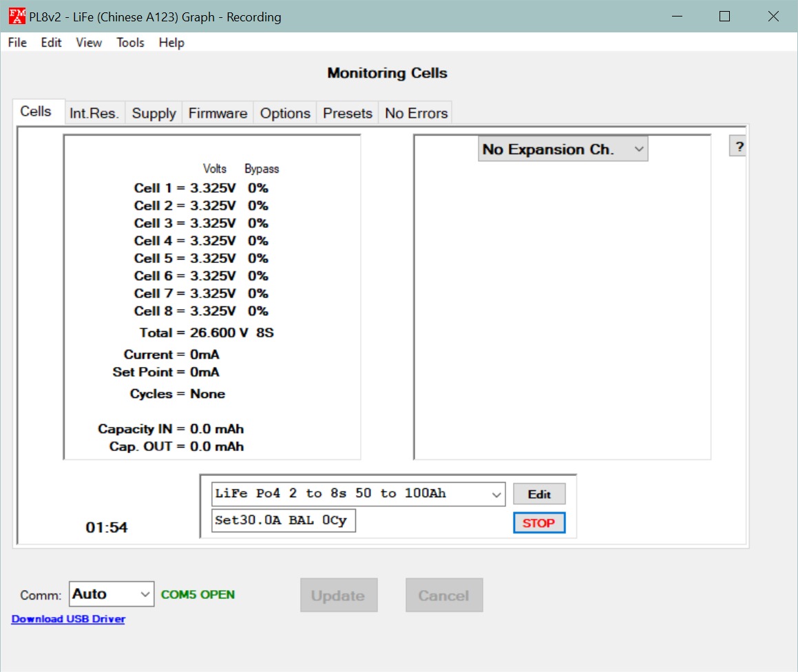Open the View menu

pos(89,43)
